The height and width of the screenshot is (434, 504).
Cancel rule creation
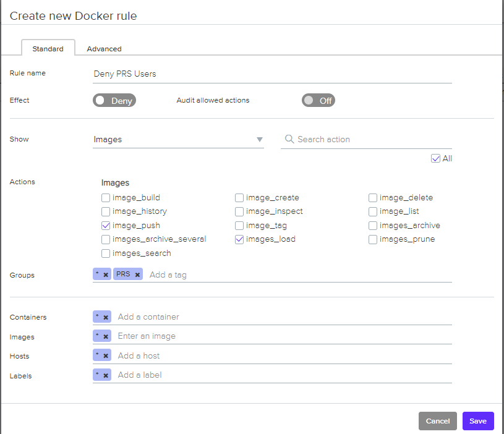(437, 421)
